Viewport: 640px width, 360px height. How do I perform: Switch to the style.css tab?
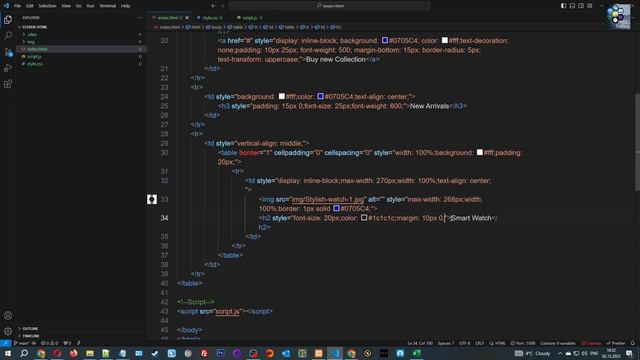(210, 18)
